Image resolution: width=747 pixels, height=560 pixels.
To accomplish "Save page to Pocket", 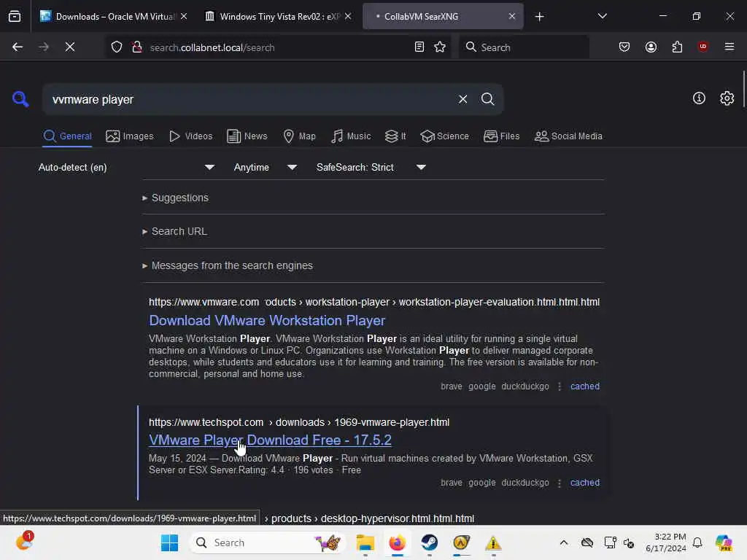I will 624,47.
